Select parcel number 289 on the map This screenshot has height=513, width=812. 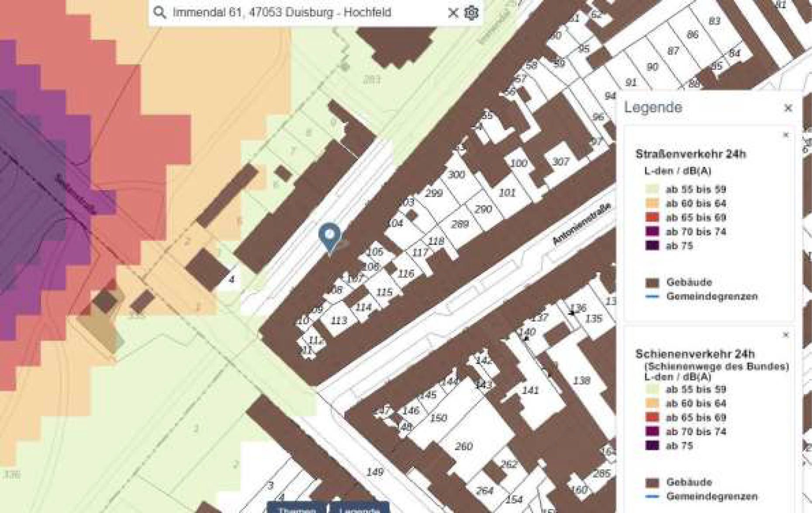(x=460, y=225)
